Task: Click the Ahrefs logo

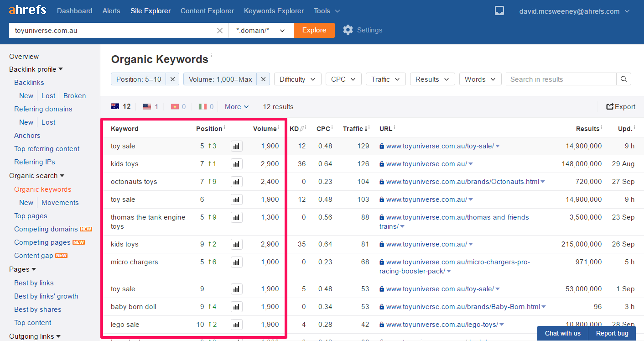Action: coord(27,10)
